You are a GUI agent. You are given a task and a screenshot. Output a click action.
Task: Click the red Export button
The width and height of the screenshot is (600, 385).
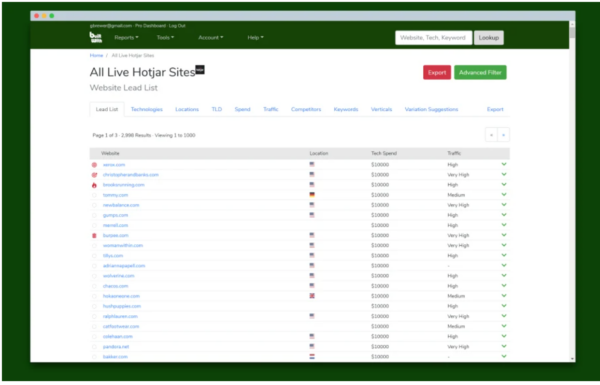point(437,72)
